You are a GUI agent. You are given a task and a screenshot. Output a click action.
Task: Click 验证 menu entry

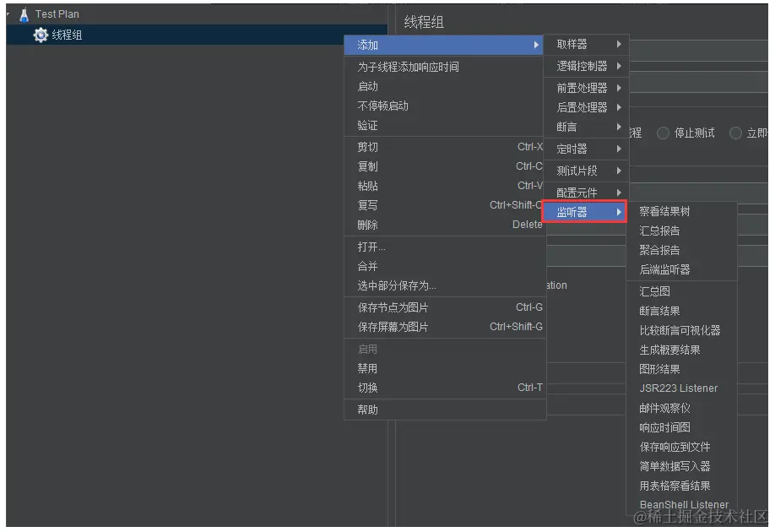click(444, 126)
